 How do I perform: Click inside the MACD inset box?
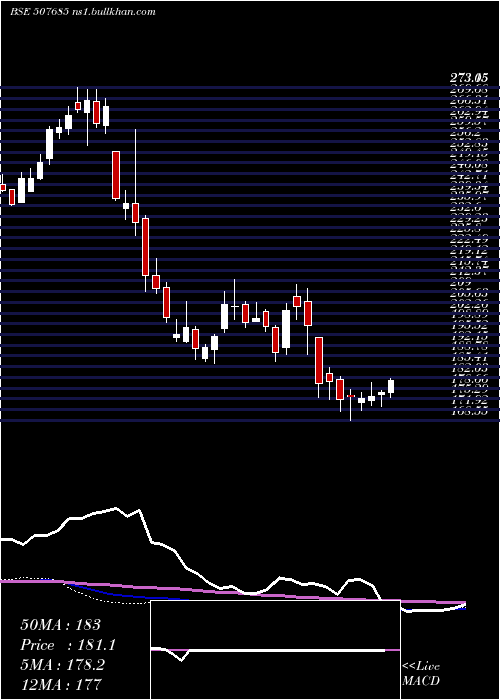(275, 650)
